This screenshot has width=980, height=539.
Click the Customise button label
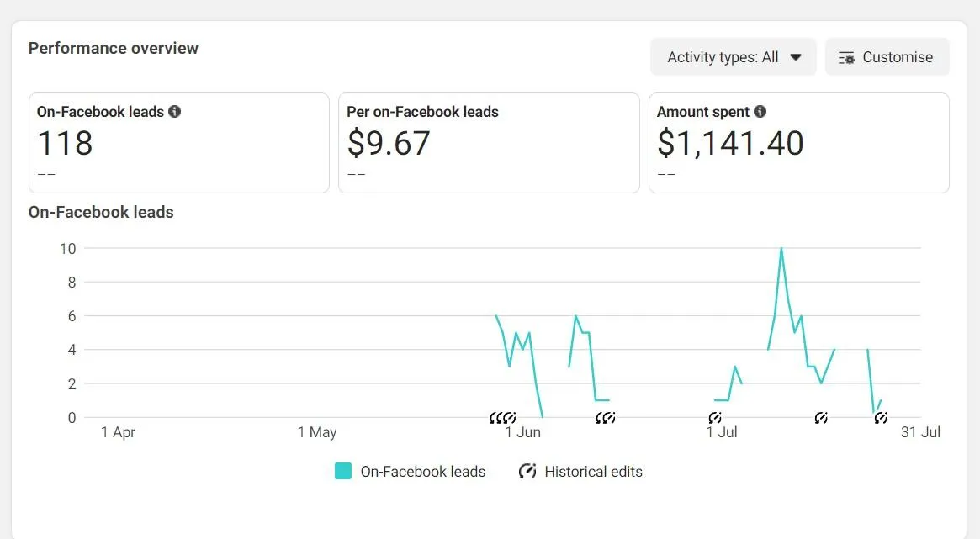pos(898,58)
